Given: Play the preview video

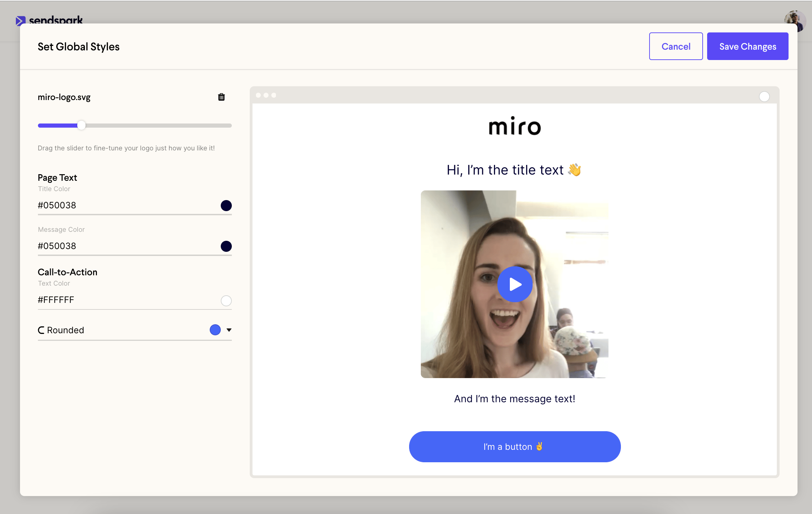Looking at the screenshot, I should (515, 284).
